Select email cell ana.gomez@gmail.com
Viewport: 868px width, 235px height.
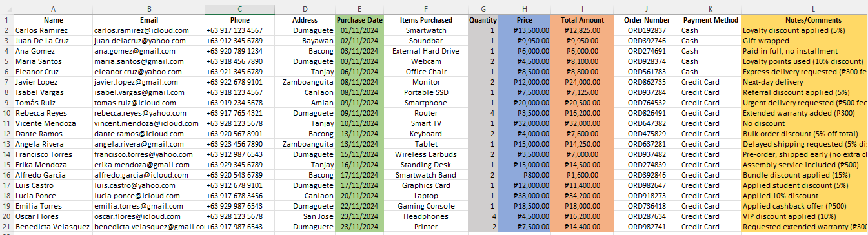pos(148,51)
